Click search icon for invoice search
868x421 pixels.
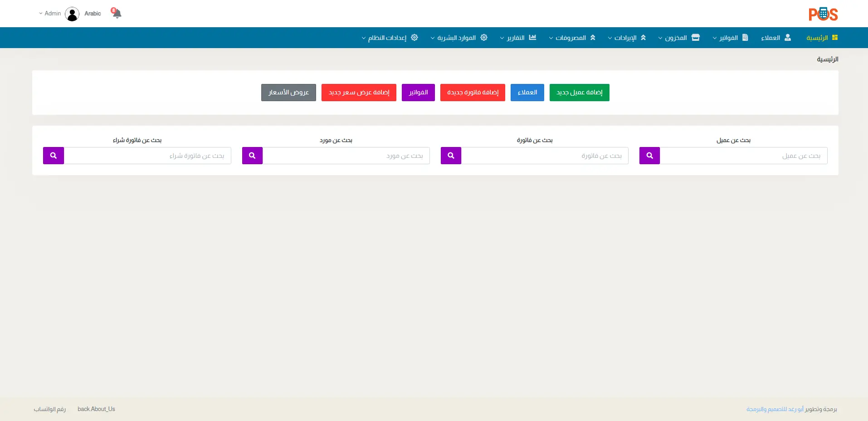pos(451,156)
